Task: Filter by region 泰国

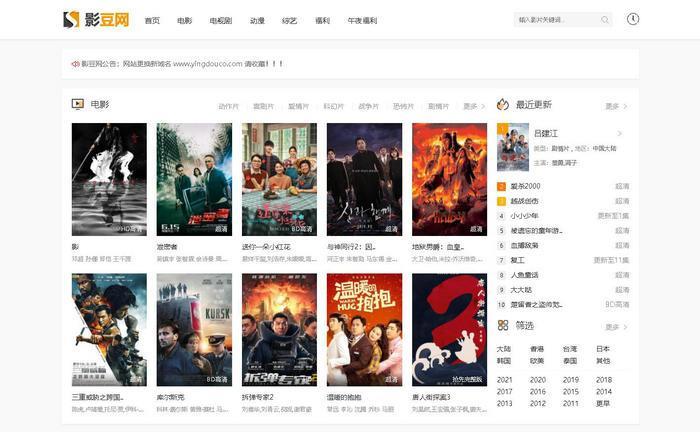Action: point(570,361)
